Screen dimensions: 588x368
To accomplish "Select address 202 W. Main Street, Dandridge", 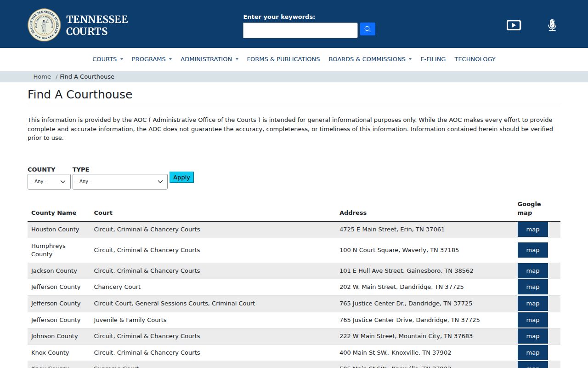I will pyautogui.click(x=401, y=287).
